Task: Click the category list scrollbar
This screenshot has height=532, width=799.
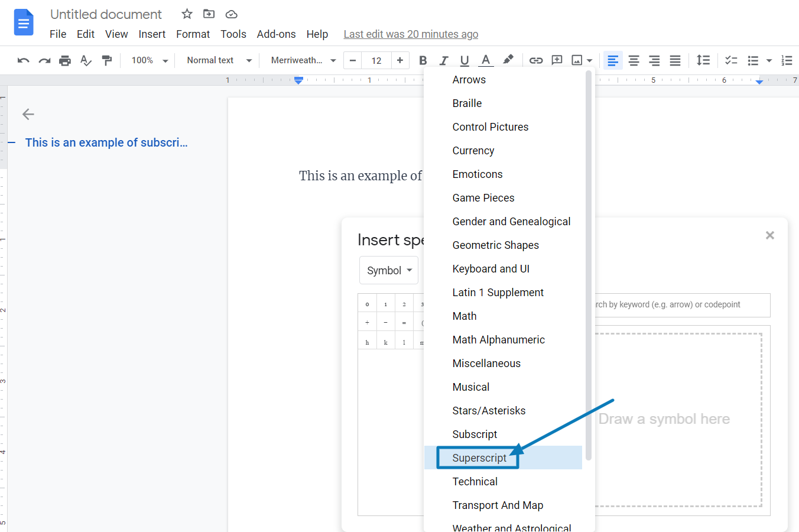Action: click(589, 265)
